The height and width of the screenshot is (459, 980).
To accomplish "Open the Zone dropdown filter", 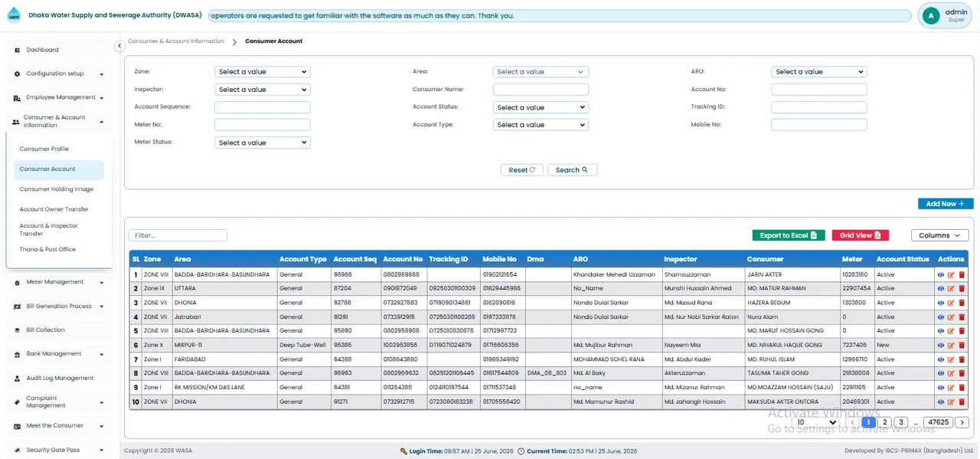I will (262, 72).
